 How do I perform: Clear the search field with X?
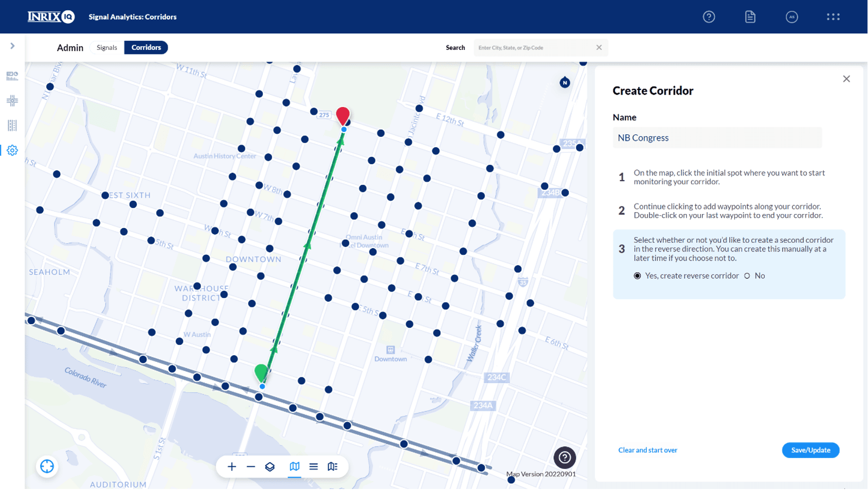click(x=599, y=47)
